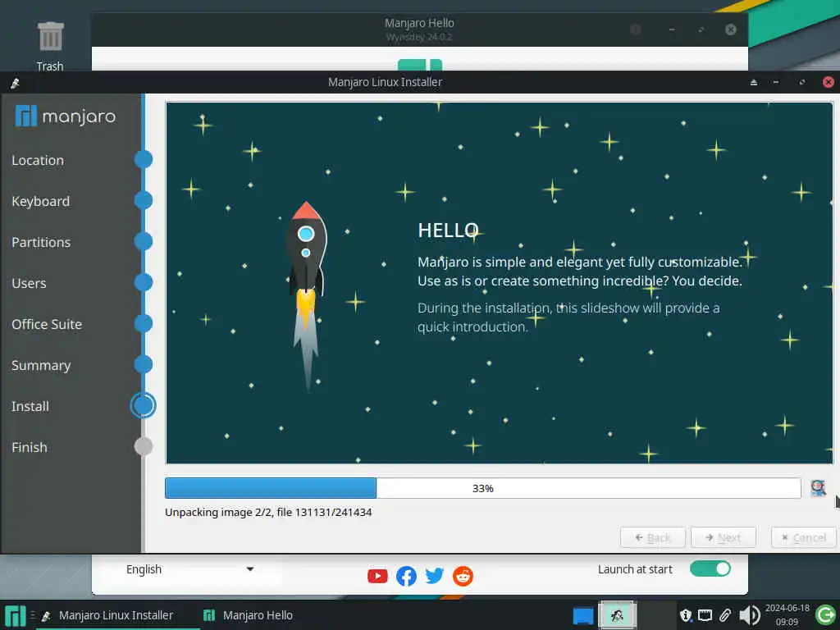This screenshot has height=630, width=840.
Task: Close the Manjaro Linux Installer window
Action: (829, 82)
